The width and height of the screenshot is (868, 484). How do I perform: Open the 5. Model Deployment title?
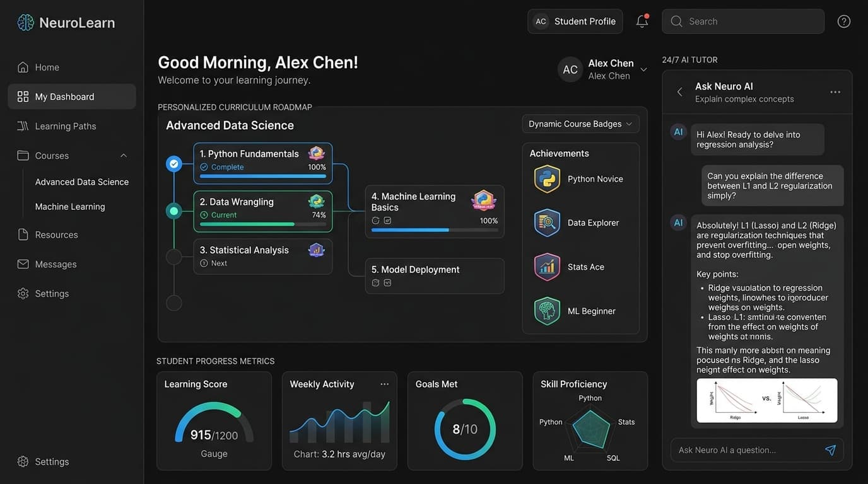tap(415, 270)
